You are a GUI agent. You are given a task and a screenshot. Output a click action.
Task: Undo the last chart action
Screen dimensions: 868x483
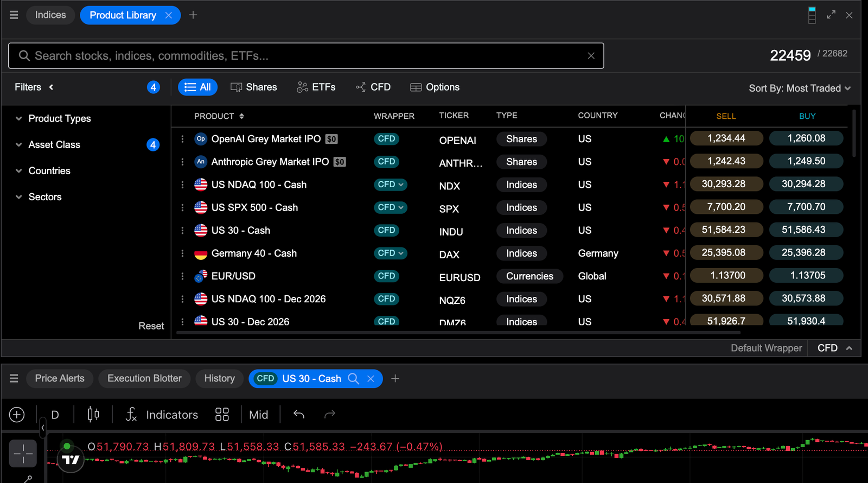tap(298, 415)
